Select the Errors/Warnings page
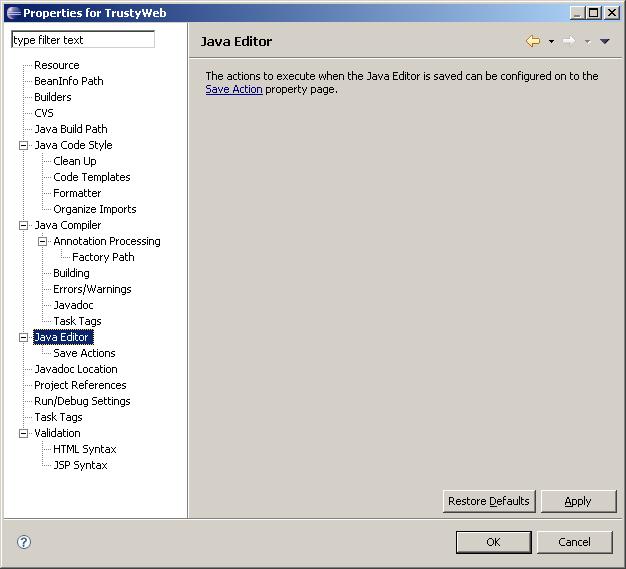This screenshot has height=569, width=626. tap(92, 289)
